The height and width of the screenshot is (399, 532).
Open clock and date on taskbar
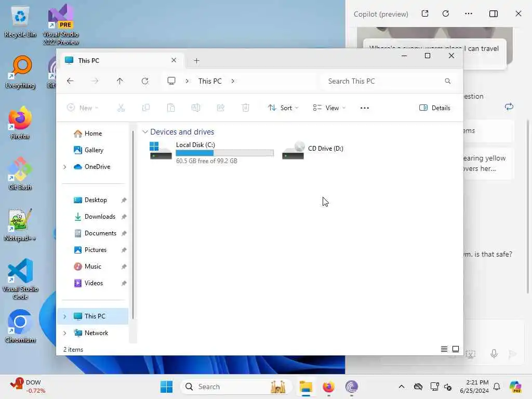pos(474,387)
